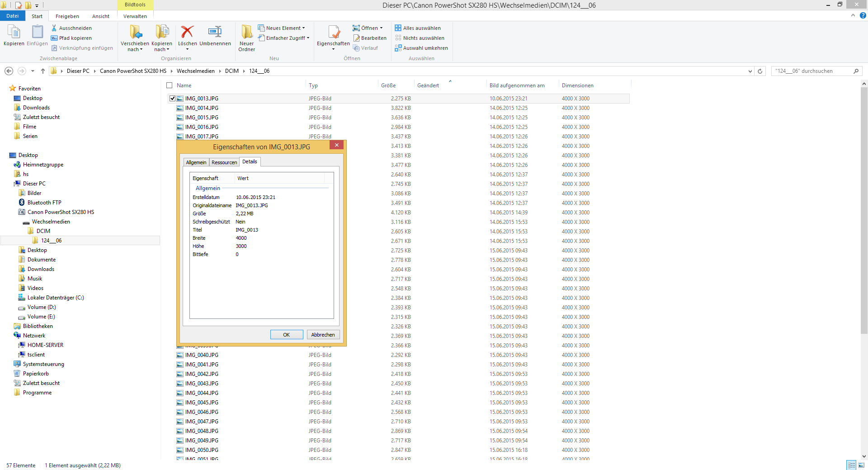Expand DCIM breadcrumb chevron

point(244,71)
